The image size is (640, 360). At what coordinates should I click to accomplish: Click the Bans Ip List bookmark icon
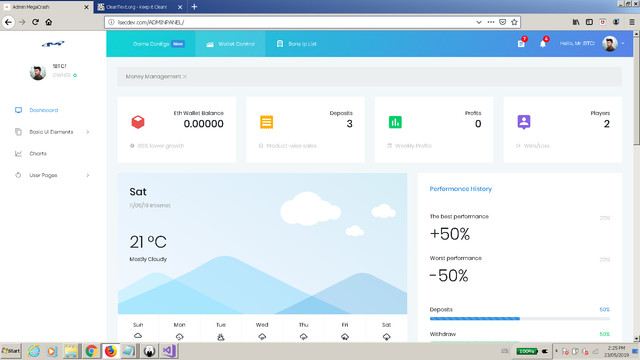[280, 44]
